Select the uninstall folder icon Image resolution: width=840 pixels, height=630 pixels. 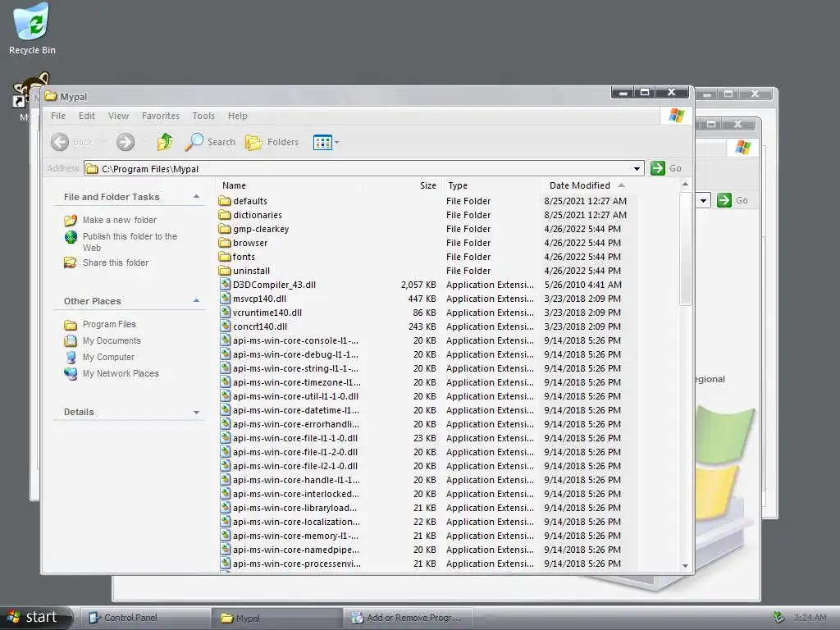[225, 271]
